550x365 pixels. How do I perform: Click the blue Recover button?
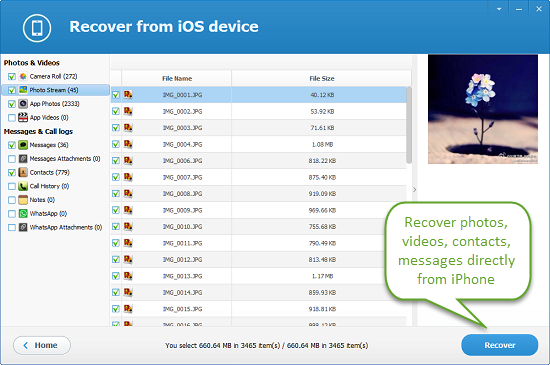click(499, 345)
